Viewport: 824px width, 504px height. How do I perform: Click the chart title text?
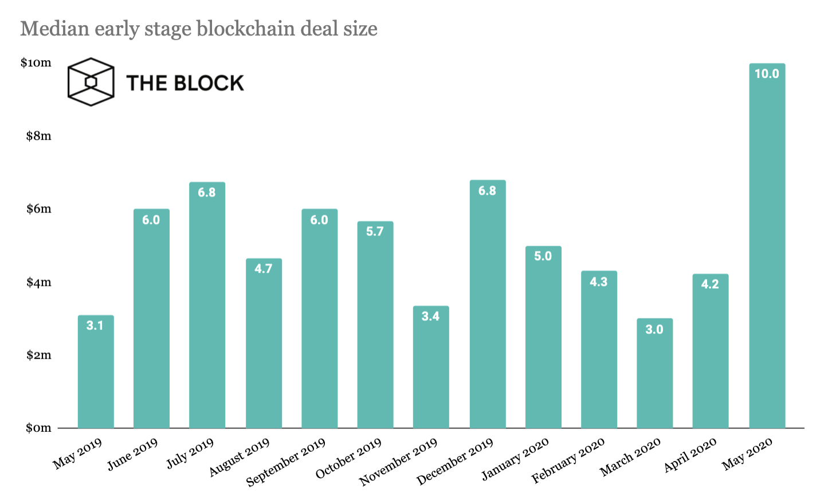pyautogui.click(x=199, y=29)
